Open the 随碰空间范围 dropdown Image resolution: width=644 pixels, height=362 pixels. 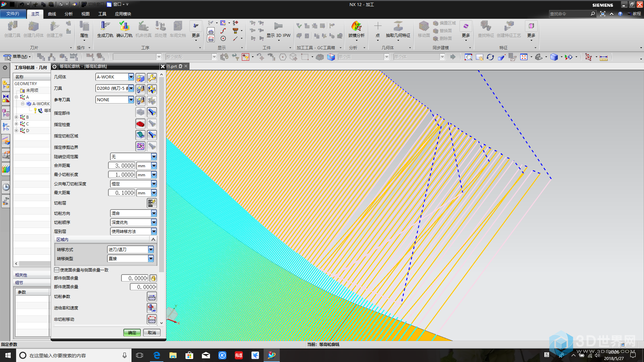tap(154, 156)
